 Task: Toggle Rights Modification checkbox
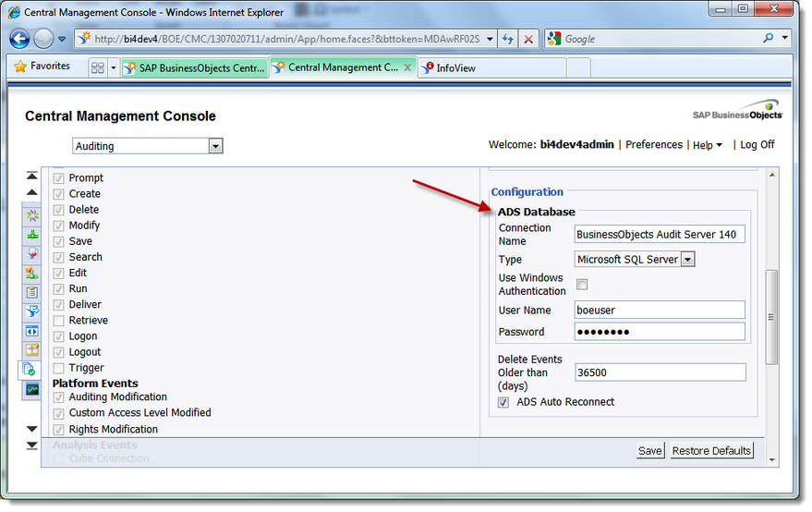(58, 430)
